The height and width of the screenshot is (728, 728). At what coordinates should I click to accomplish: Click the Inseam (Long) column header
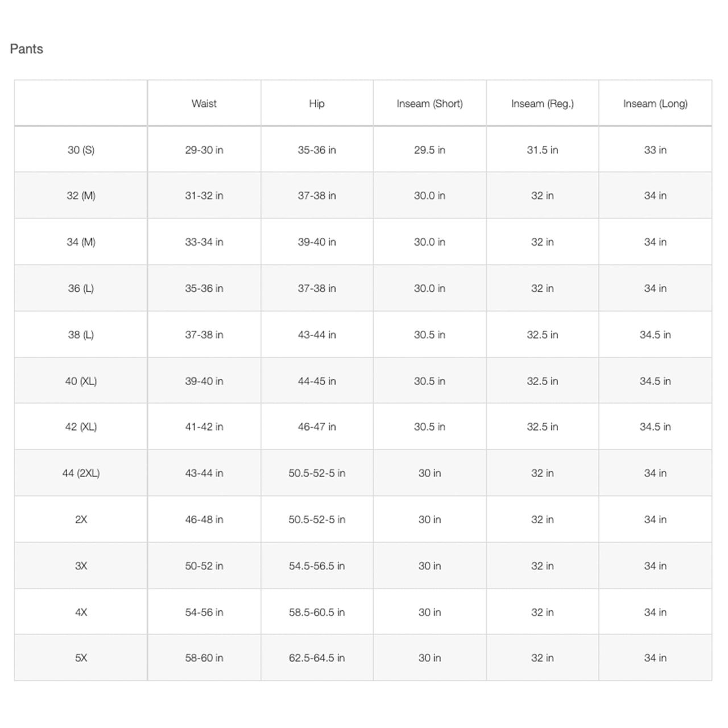[x=655, y=104]
